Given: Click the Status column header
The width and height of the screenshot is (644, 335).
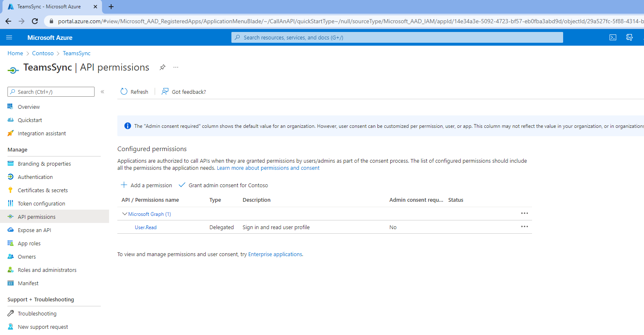Looking at the screenshot, I should click(456, 200).
